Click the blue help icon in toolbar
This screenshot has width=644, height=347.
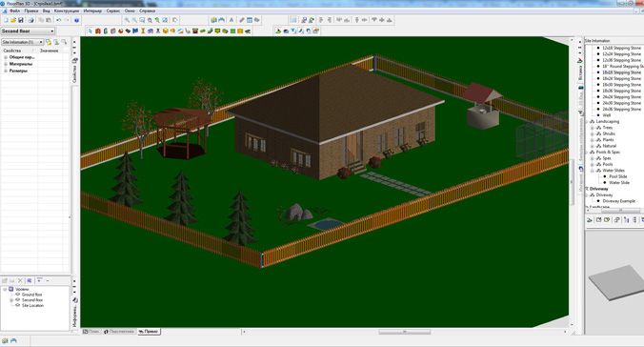click(77, 20)
